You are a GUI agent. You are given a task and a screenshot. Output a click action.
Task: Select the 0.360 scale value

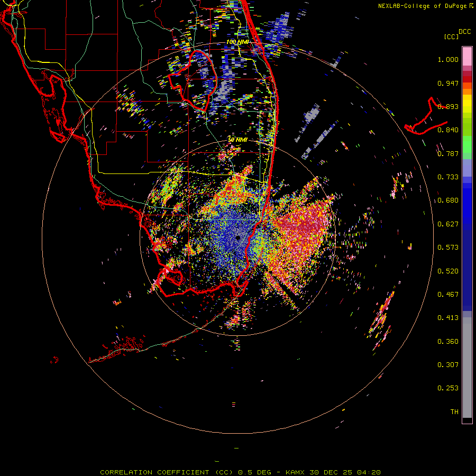pos(448,342)
